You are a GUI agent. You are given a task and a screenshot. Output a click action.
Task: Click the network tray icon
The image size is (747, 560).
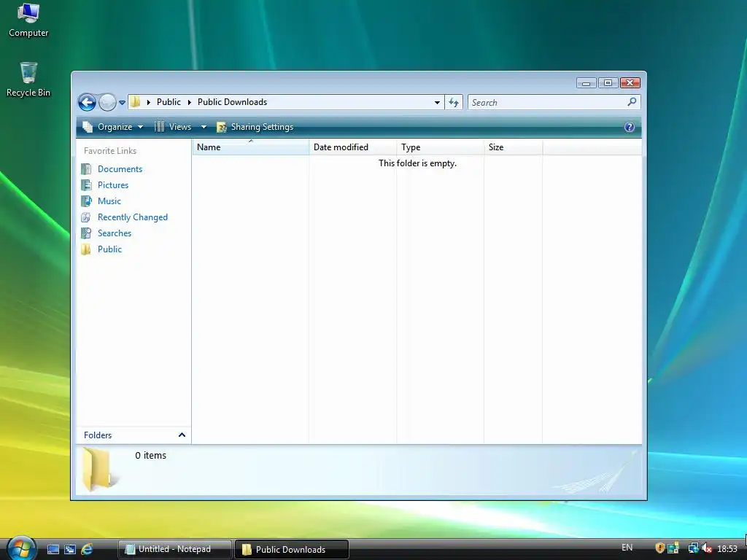[694, 548]
